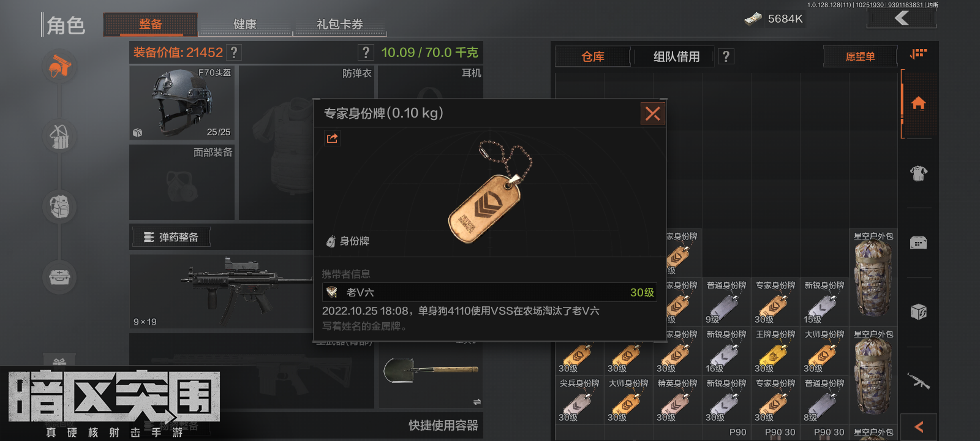980x441 pixels.
Task: Switch to the 健康 tab
Action: point(245,24)
